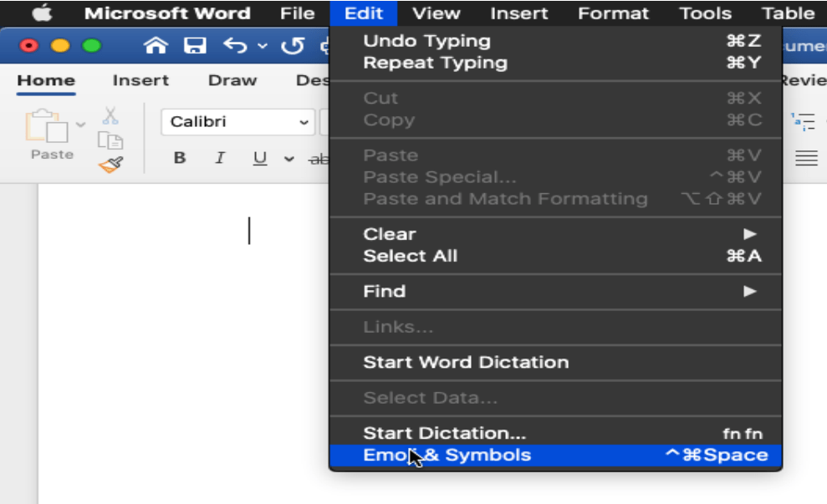Expand the Find submenu
This screenshot has width=827, height=504.
(x=555, y=291)
